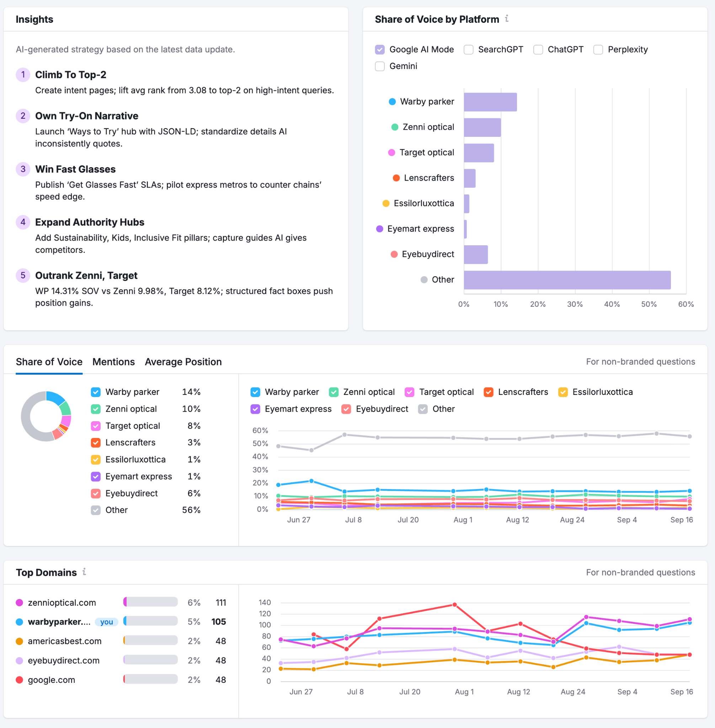Click the americasbest.com domain entry

pyautogui.click(x=65, y=641)
